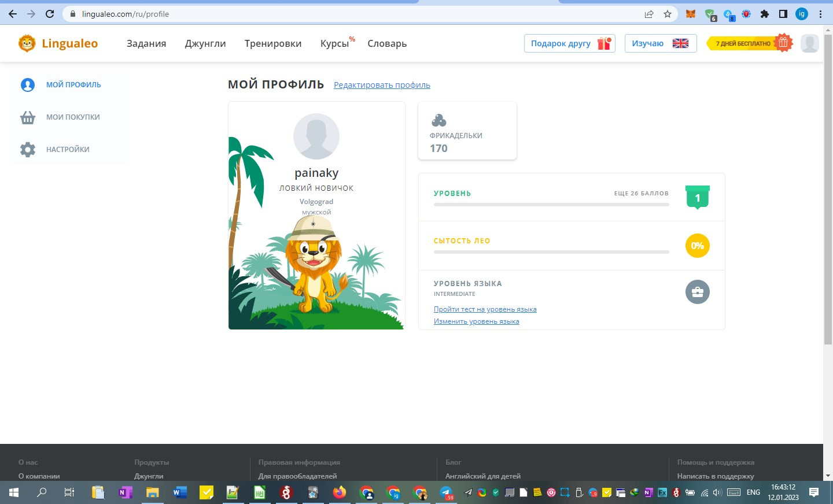Viewport: 833px width, 504px height.
Task: Click the username painaky
Action: (x=316, y=173)
